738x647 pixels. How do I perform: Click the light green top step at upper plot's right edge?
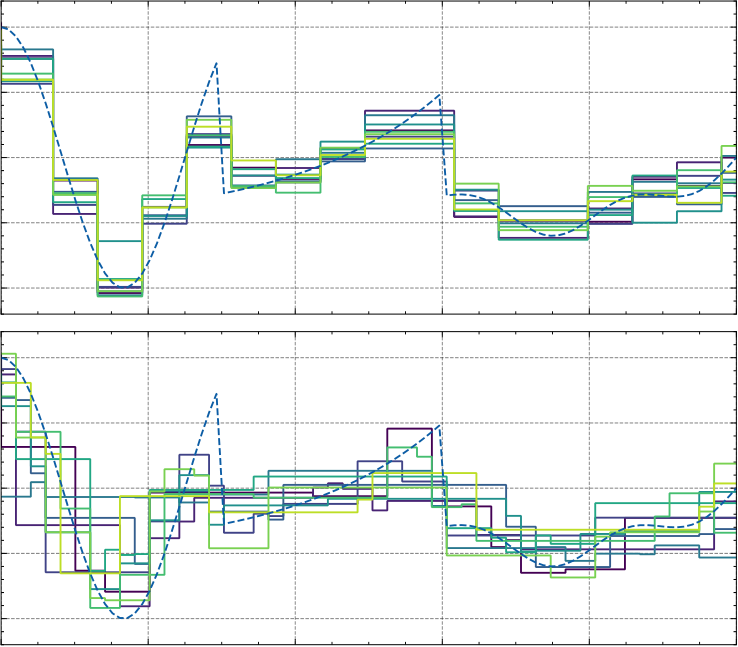(x=729, y=146)
